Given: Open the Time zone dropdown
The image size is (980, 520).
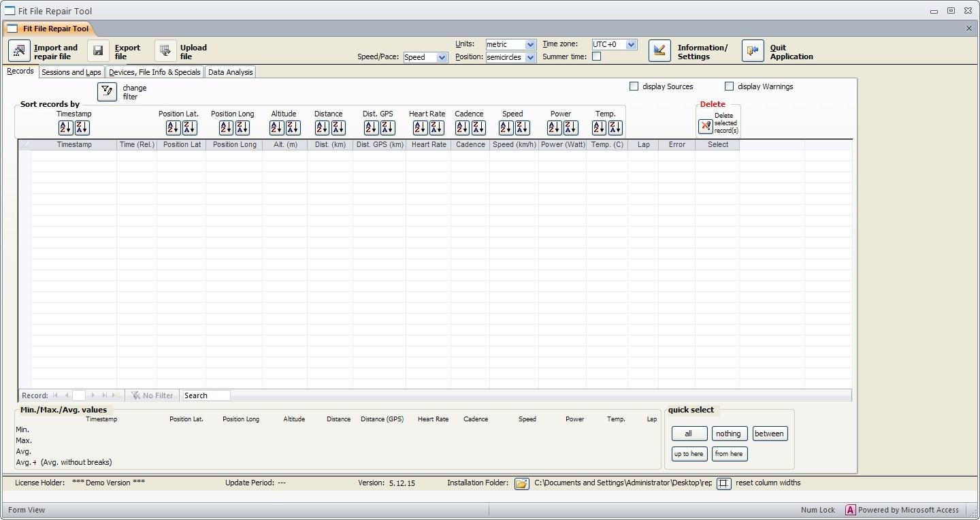Looking at the screenshot, I should 631,44.
